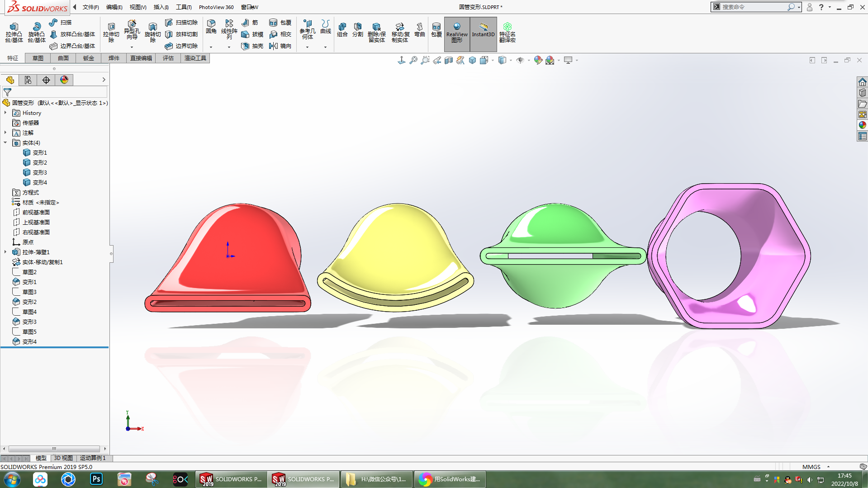868x488 pixels.
Task: Click Boundary Boss/Base (边界凸台/基体)
Action: pyautogui.click(x=72, y=46)
